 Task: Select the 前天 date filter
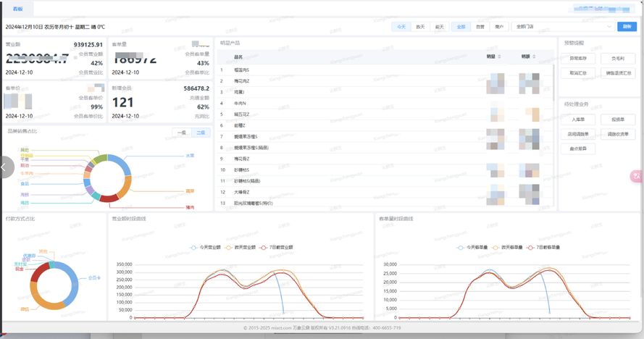(x=439, y=27)
